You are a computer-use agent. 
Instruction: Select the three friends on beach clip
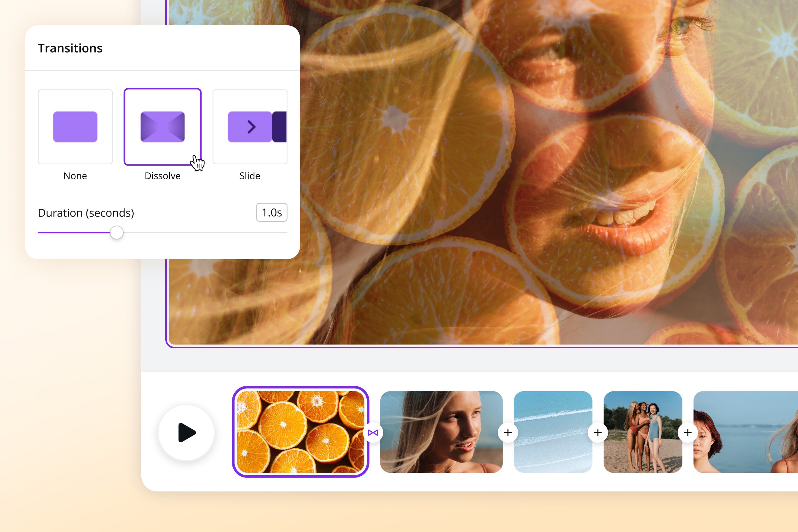643,432
